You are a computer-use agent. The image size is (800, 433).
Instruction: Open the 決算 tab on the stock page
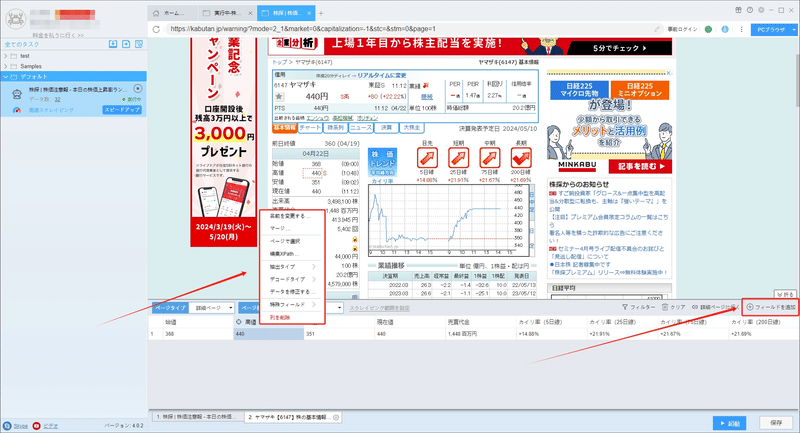pyautogui.click(x=386, y=128)
